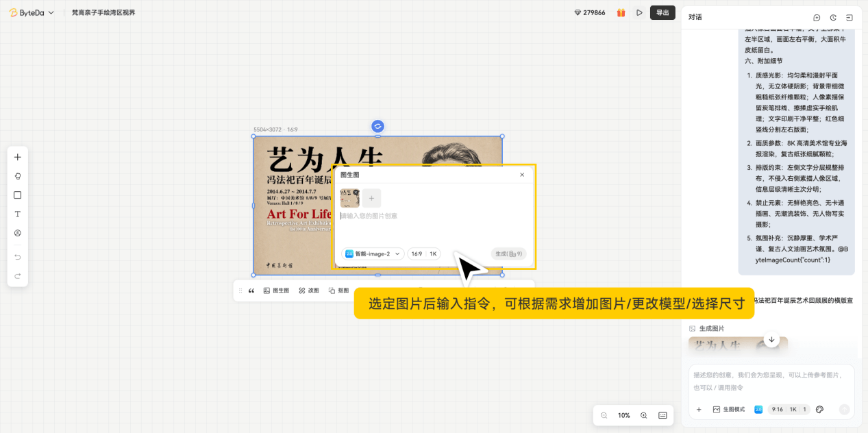This screenshot has height=433, width=868.
Task: Open the gift box rewards icon
Action: [x=621, y=12]
